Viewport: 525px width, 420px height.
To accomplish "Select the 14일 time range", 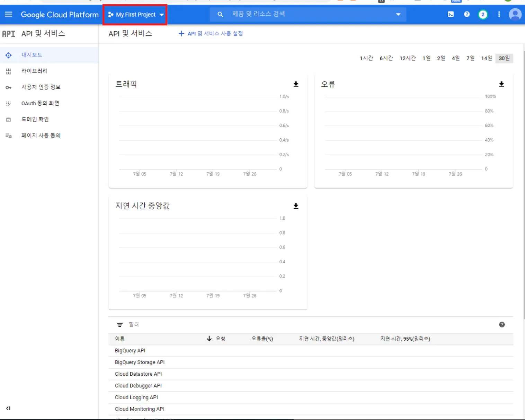I will (487, 58).
